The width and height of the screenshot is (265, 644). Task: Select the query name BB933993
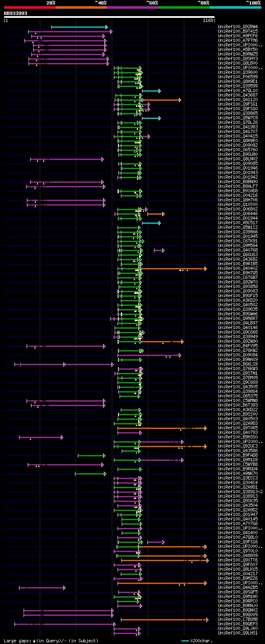(16, 13)
